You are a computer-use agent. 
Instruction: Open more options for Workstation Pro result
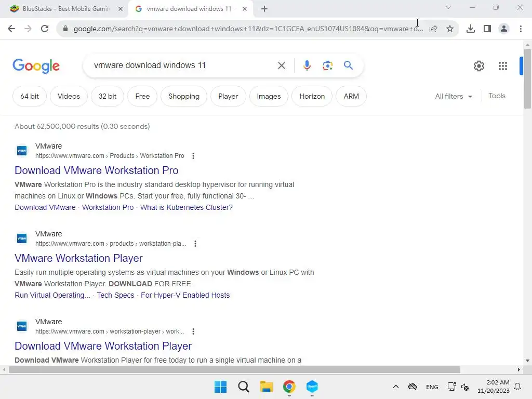coord(193,156)
